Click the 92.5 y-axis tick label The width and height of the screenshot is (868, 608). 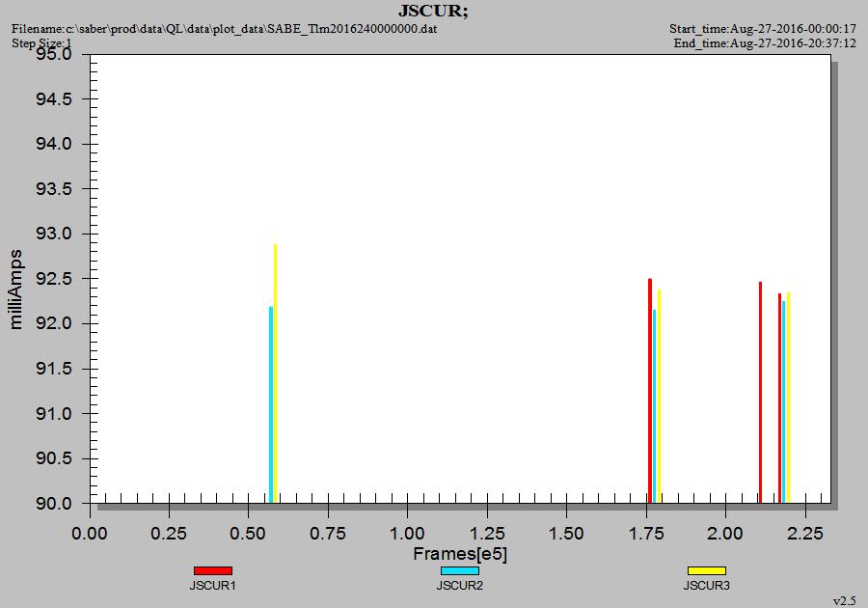[x=54, y=279]
